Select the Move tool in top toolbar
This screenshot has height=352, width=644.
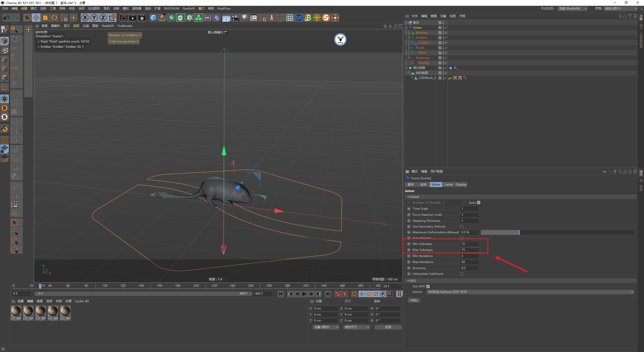pyautogui.click(x=36, y=18)
